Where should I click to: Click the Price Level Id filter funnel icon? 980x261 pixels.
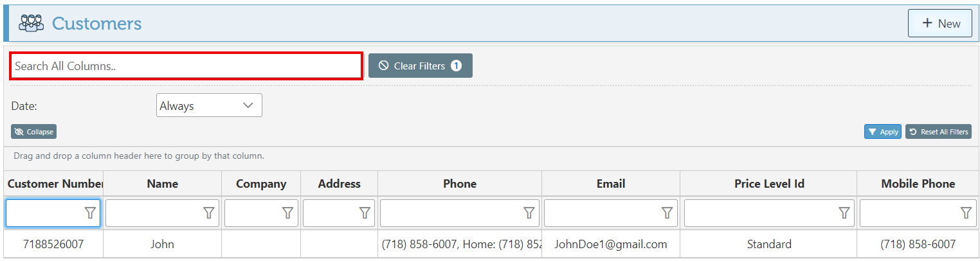(x=844, y=213)
